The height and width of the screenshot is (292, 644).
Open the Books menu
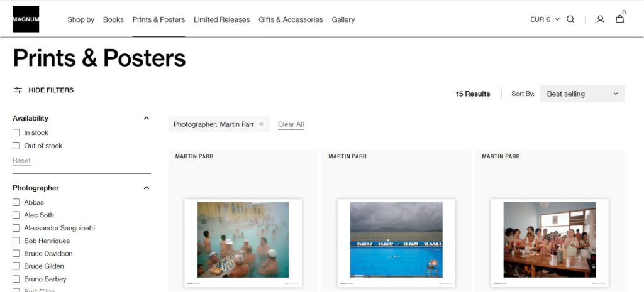113,19
